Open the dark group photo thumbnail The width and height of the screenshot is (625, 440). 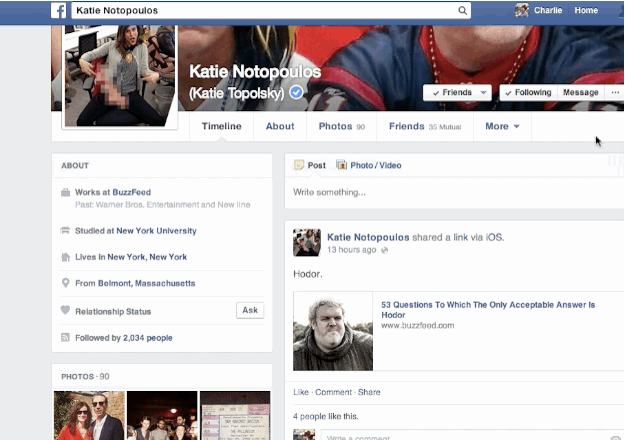pyautogui.click(x=162, y=415)
